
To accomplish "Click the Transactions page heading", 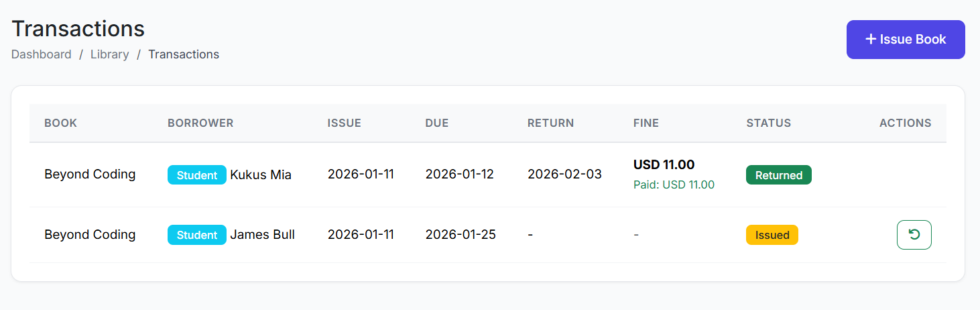I will pyautogui.click(x=78, y=29).
